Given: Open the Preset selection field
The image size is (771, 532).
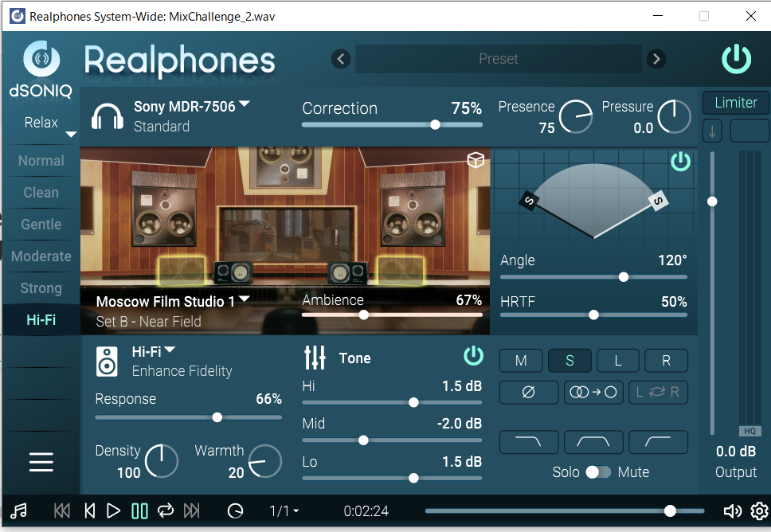Looking at the screenshot, I should [x=499, y=59].
